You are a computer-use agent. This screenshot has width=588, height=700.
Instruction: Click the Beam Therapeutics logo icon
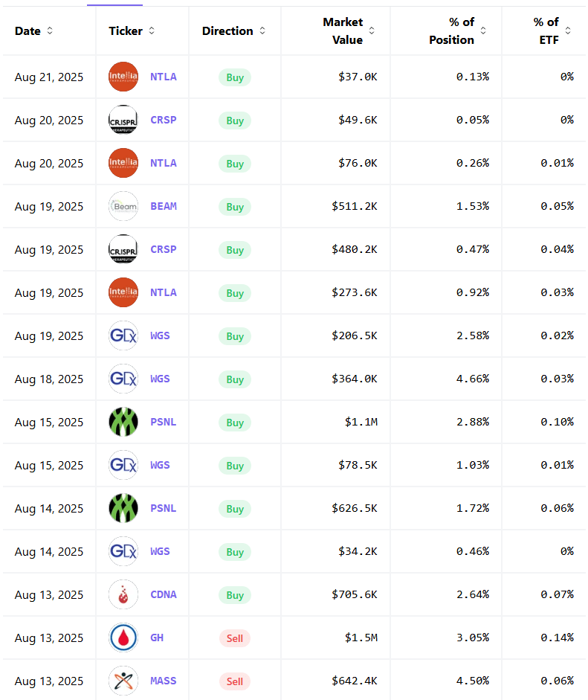(123, 206)
